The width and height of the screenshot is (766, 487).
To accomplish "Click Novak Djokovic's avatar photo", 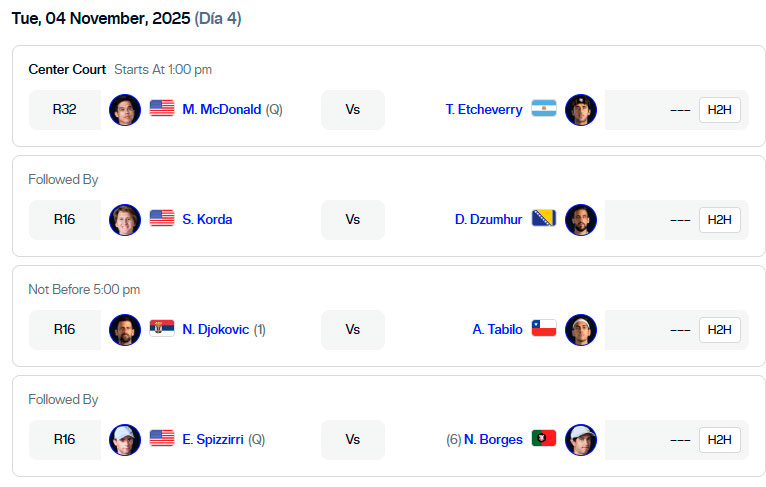I will pos(125,330).
